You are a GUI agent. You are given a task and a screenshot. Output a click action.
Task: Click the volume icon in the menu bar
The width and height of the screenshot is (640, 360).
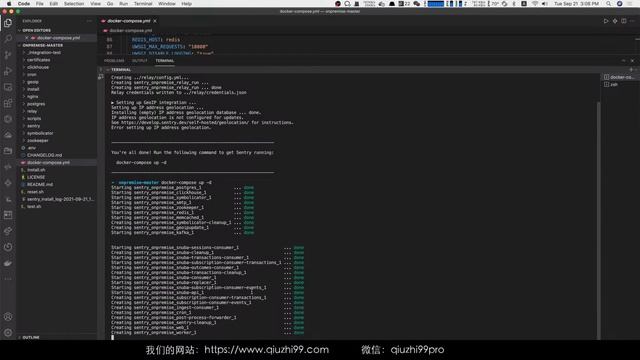pyautogui.click(x=544, y=4)
